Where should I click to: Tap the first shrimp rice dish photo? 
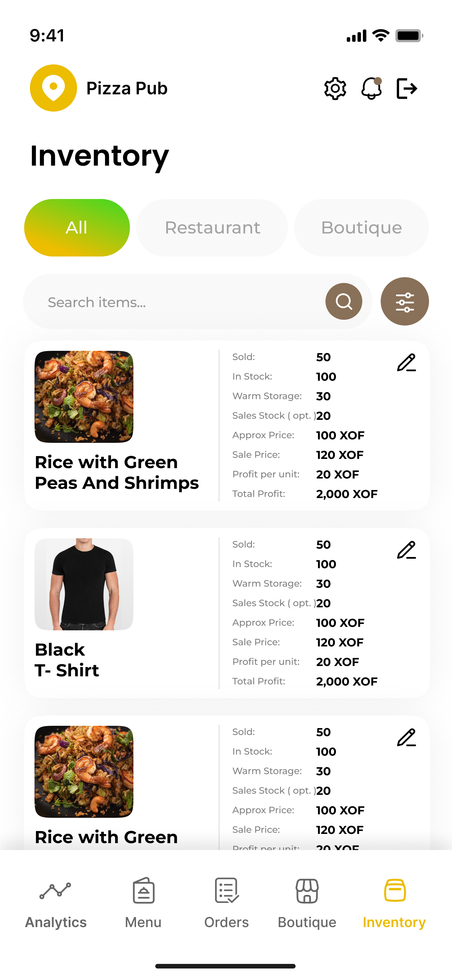click(x=84, y=397)
